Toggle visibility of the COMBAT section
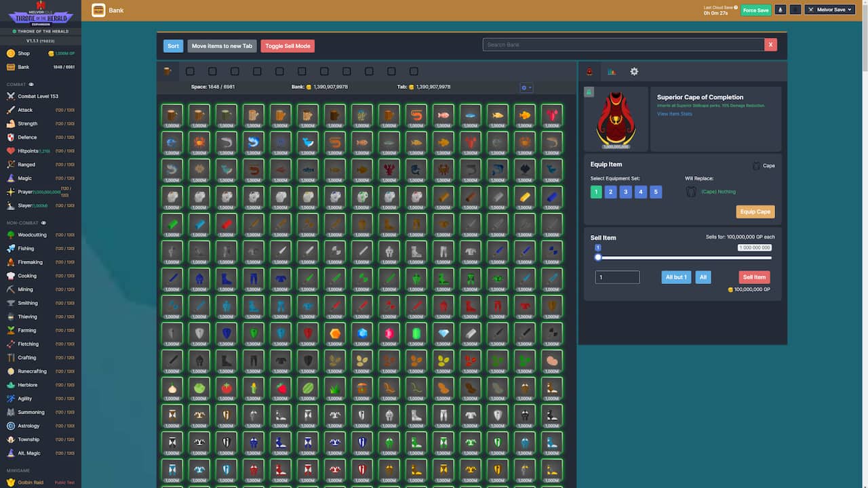This screenshot has width=868, height=488. [x=31, y=85]
